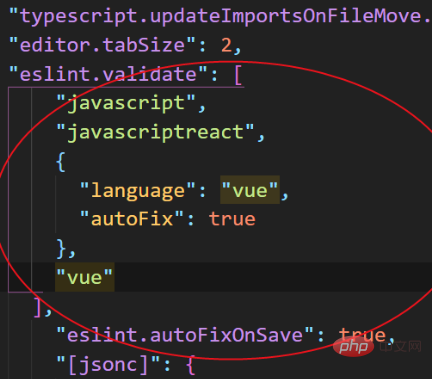Click the closing curly brace with comma
The width and height of the screenshot is (432, 379).
[x=66, y=249]
